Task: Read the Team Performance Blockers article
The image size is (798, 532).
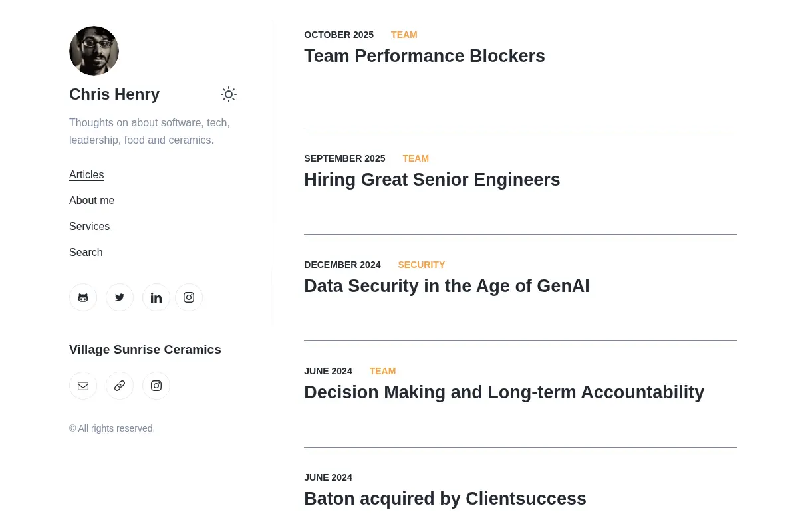Action: 424,56
